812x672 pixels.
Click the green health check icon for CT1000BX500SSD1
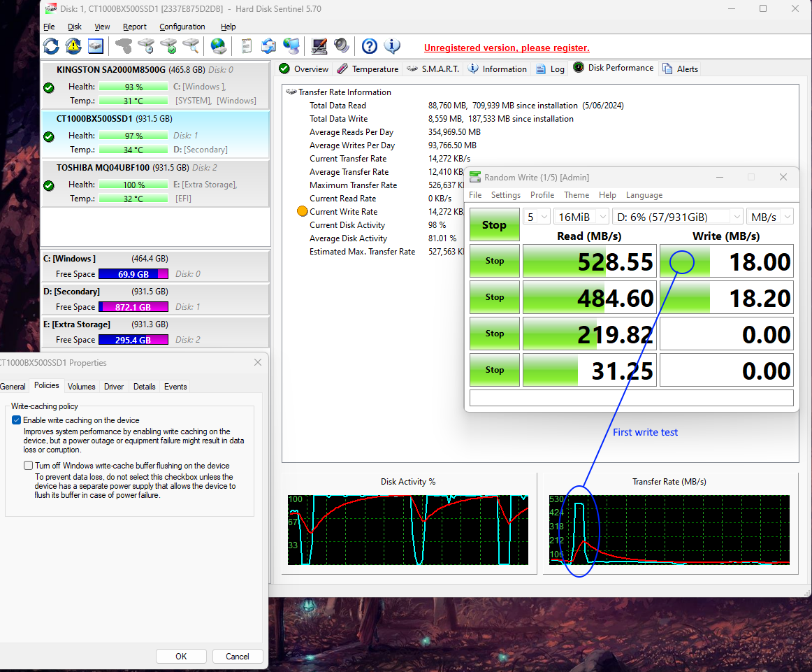coord(49,137)
